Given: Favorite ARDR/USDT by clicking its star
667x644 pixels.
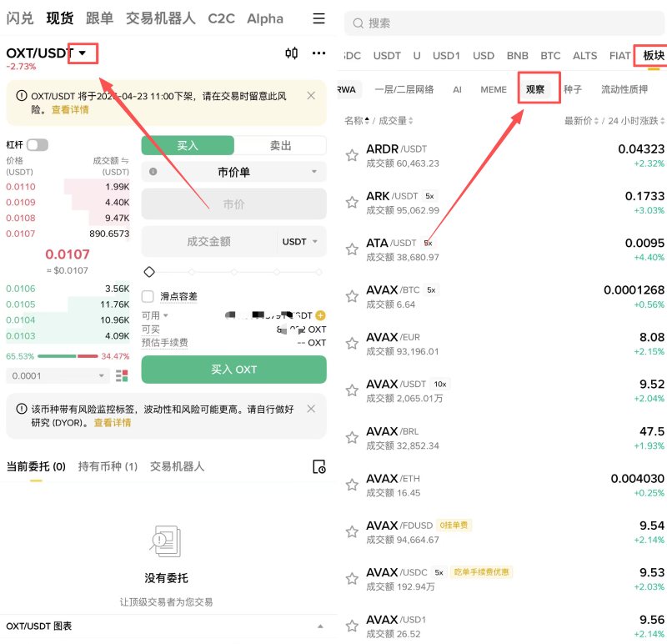Looking at the screenshot, I should pos(351,155).
